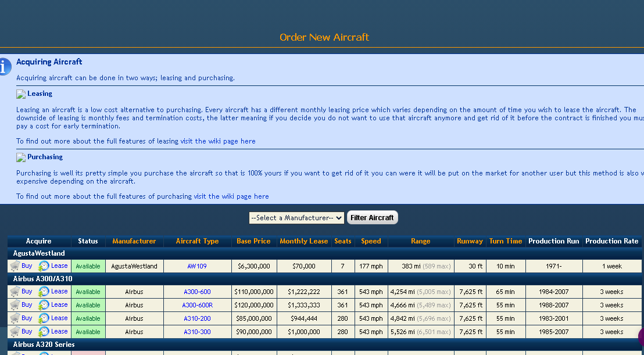The width and height of the screenshot is (644, 355).
Task: Click Buy link for the A310-300
Action: [27, 331]
